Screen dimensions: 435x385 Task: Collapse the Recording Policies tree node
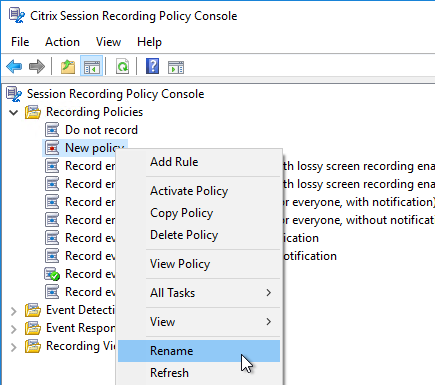[x=14, y=112]
